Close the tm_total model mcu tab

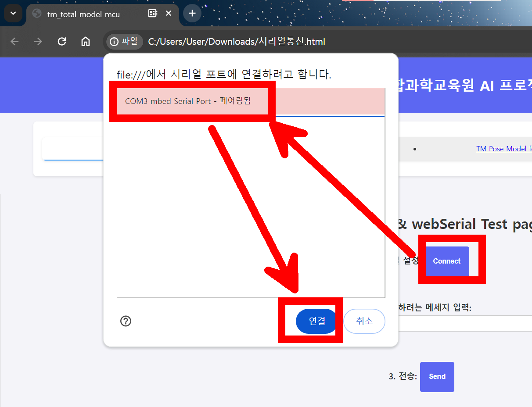click(169, 13)
